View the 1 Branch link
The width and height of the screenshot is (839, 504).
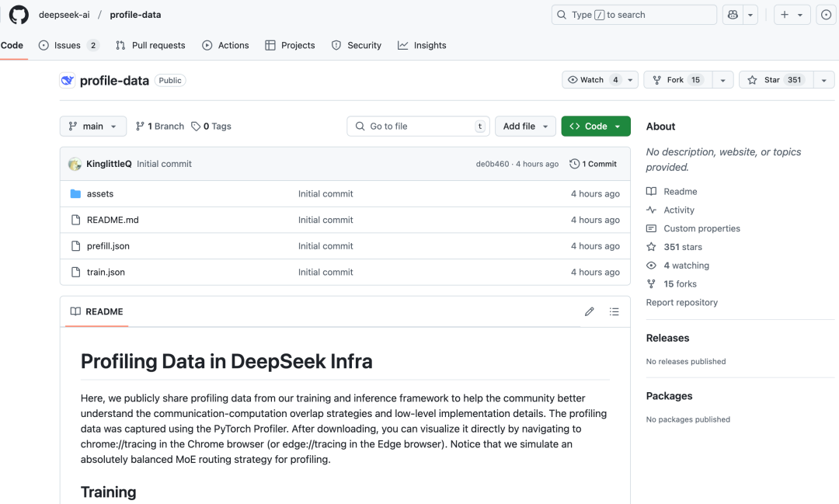pyautogui.click(x=159, y=127)
